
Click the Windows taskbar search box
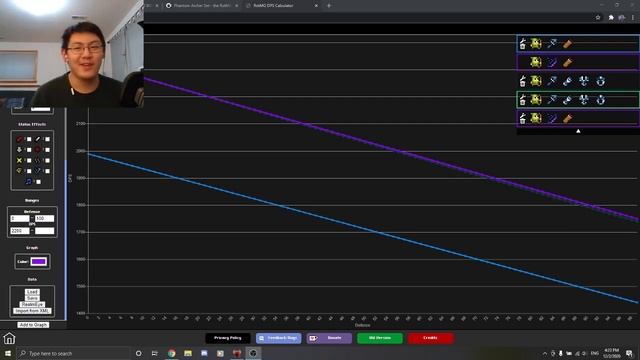click(73, 353)
